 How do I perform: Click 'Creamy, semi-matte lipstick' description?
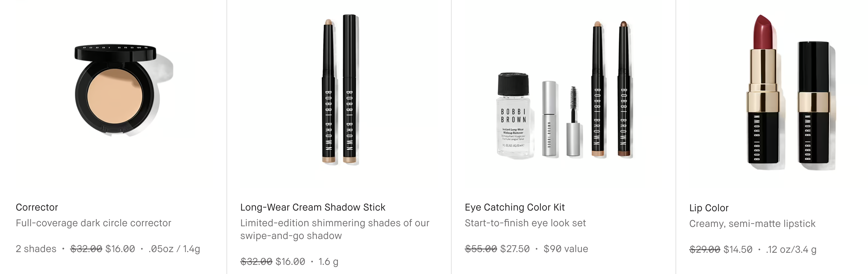[x=752, y=224]
